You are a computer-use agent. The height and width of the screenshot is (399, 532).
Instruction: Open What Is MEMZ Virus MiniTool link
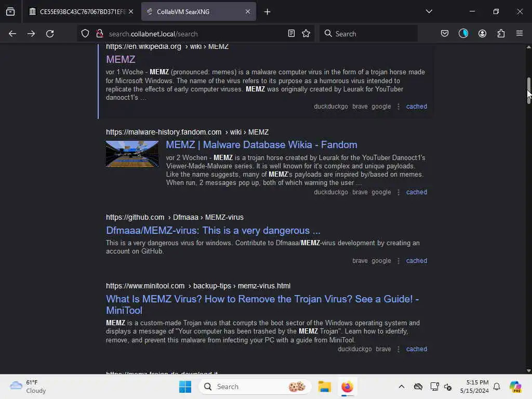click(262, 304)
